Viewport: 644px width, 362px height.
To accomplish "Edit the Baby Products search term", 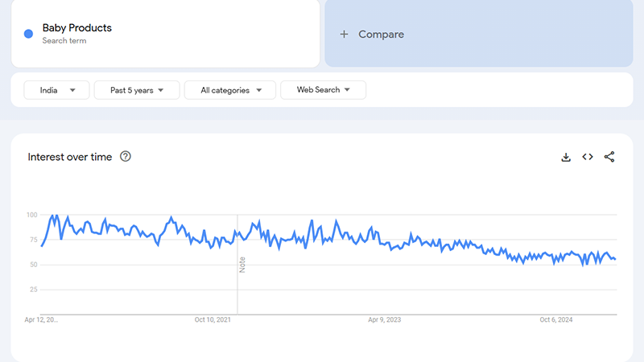I will pos(76,28).
